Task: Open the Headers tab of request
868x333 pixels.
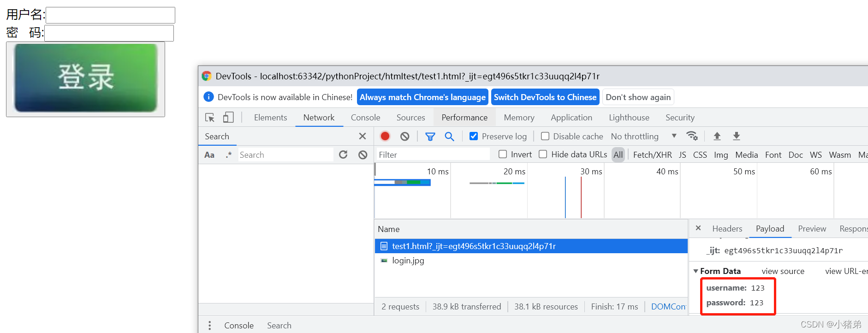Action: pyautogui.click(x=727, y=229)
